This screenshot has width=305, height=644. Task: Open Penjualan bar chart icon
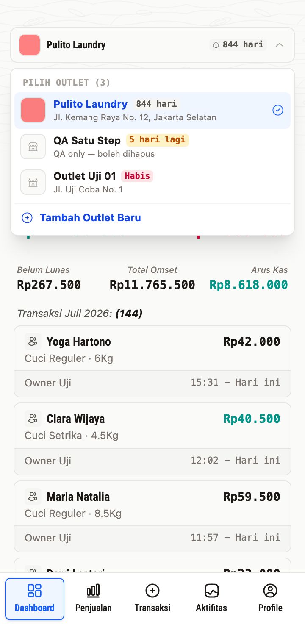tap(93, 590)
